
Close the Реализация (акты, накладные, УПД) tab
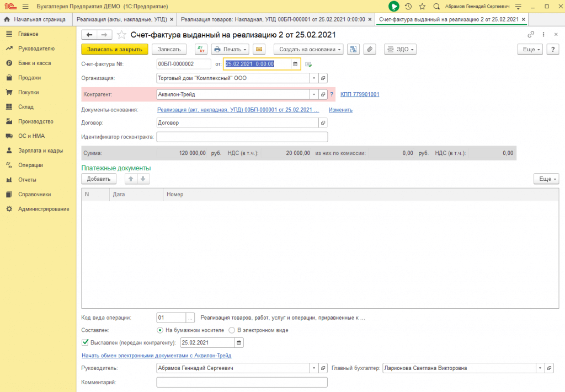(x=172, y=19)
